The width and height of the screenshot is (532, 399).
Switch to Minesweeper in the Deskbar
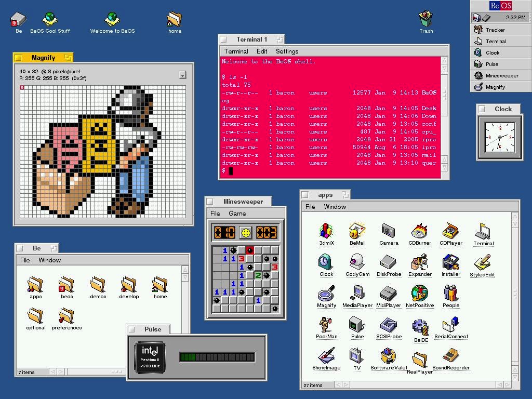(501, 76)
